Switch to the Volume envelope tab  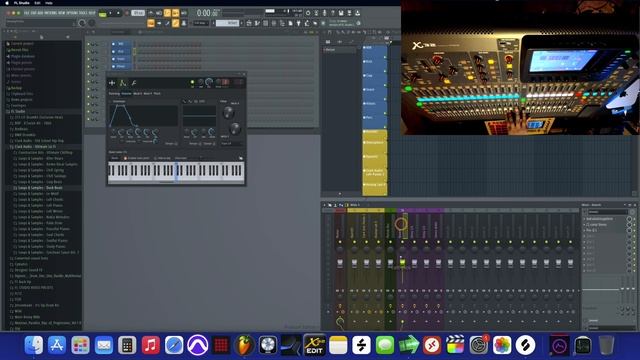(127, 93)
